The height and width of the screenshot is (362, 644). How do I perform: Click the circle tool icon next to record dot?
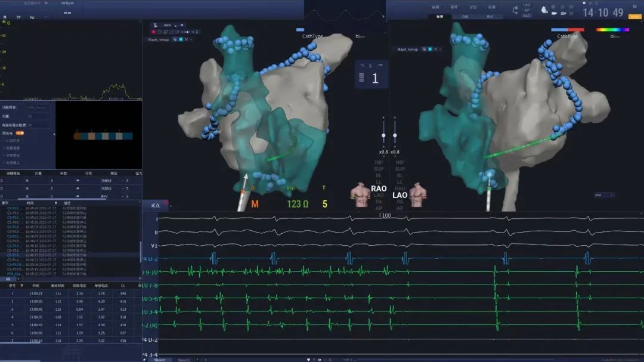point(160,32)
